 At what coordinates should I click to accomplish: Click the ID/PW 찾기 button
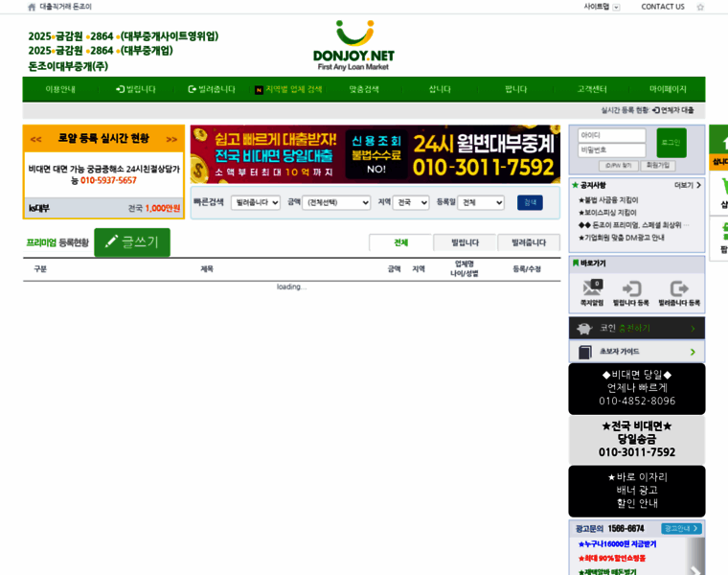(x=619, y=166)
